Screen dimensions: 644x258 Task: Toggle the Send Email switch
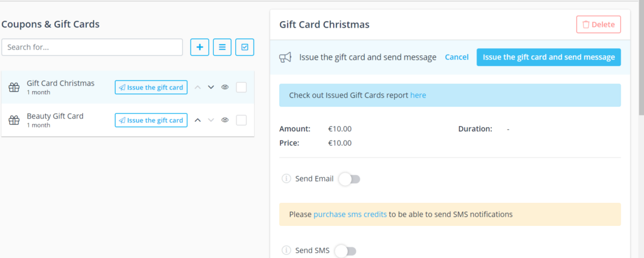pos(349,180)
